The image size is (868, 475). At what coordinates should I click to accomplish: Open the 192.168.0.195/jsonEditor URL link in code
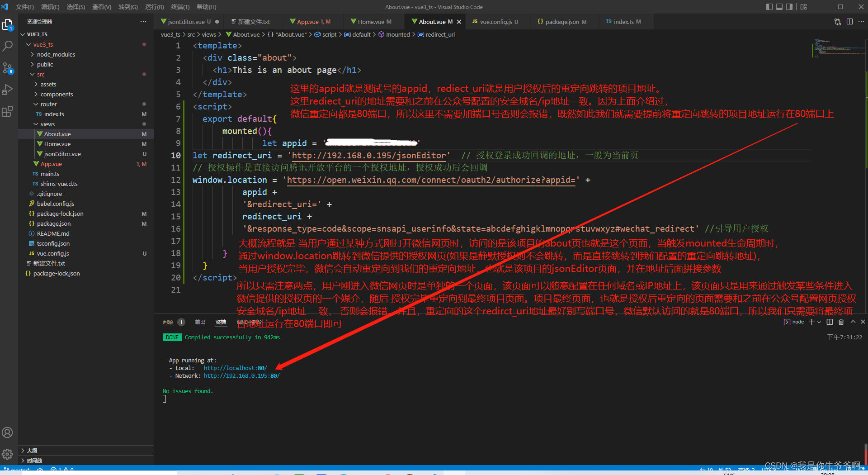click(x=369, y=156)
